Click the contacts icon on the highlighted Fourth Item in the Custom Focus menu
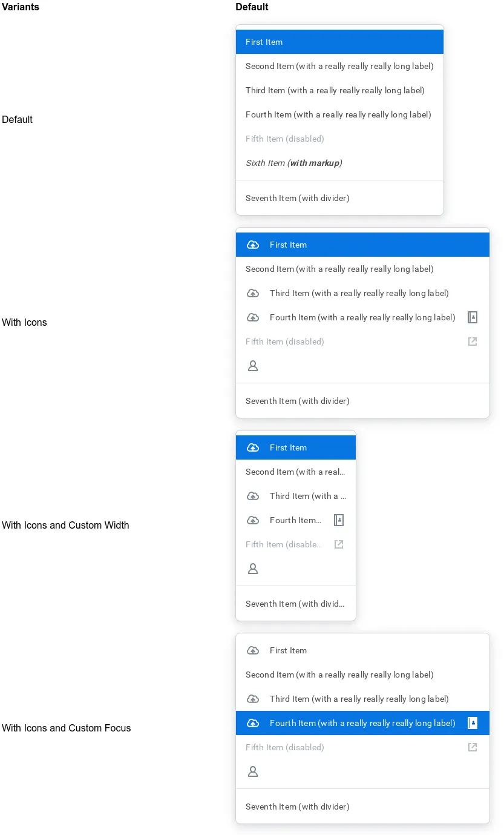The image size is (504, 835). tap(473, 723)
